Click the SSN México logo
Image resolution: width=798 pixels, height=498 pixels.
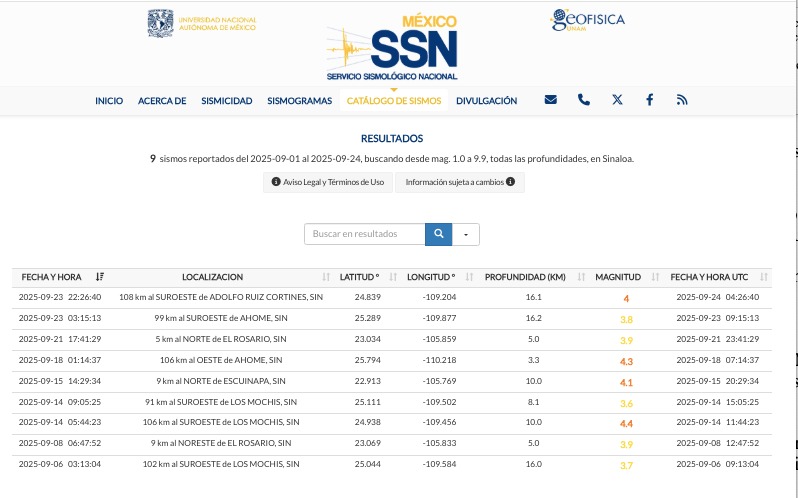coord(392,48)
